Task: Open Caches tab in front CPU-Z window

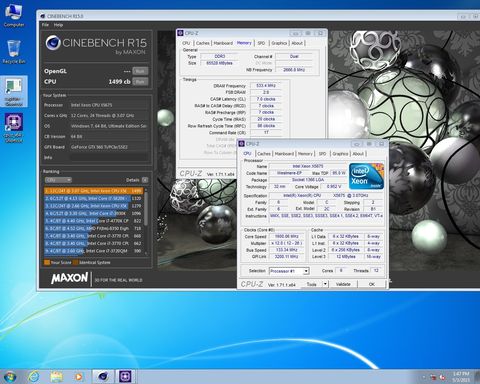Action: click(264, 154)
